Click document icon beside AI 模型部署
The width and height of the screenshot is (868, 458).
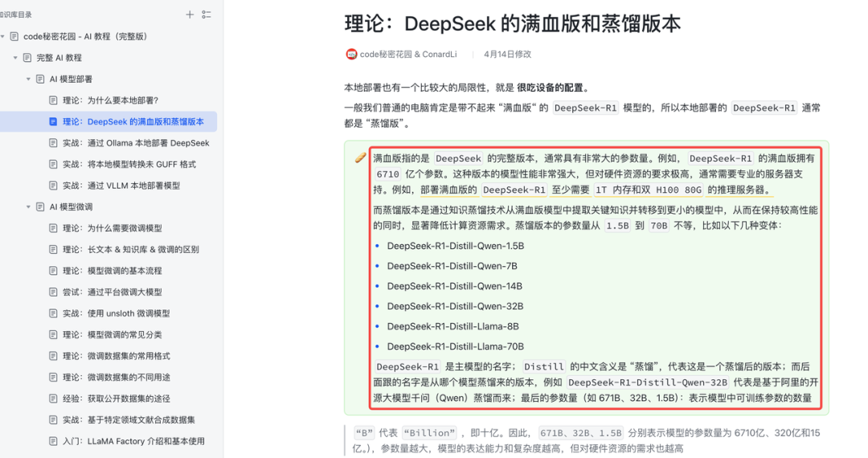click(40, 79)
